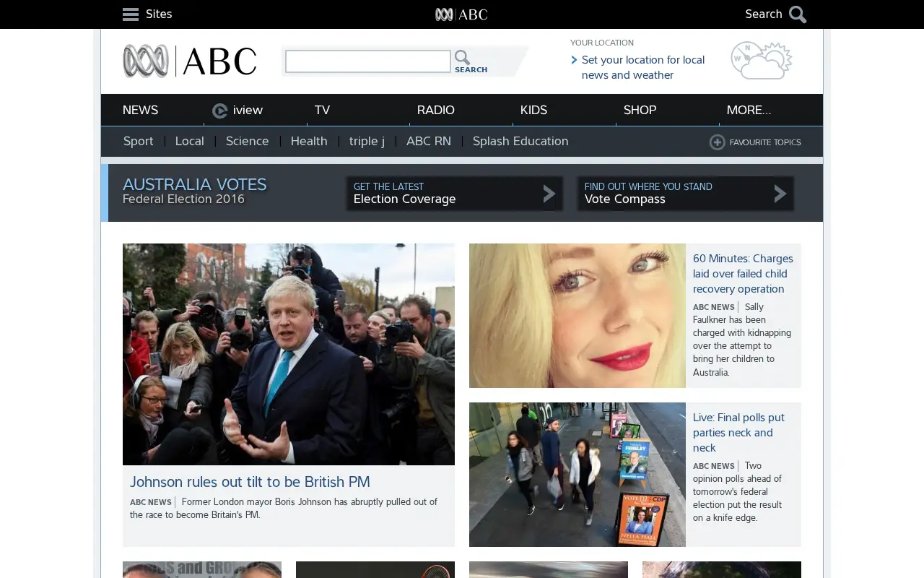The image size is (924, 578).
Task: Open the election posters street photo
Action: [577, 475]
